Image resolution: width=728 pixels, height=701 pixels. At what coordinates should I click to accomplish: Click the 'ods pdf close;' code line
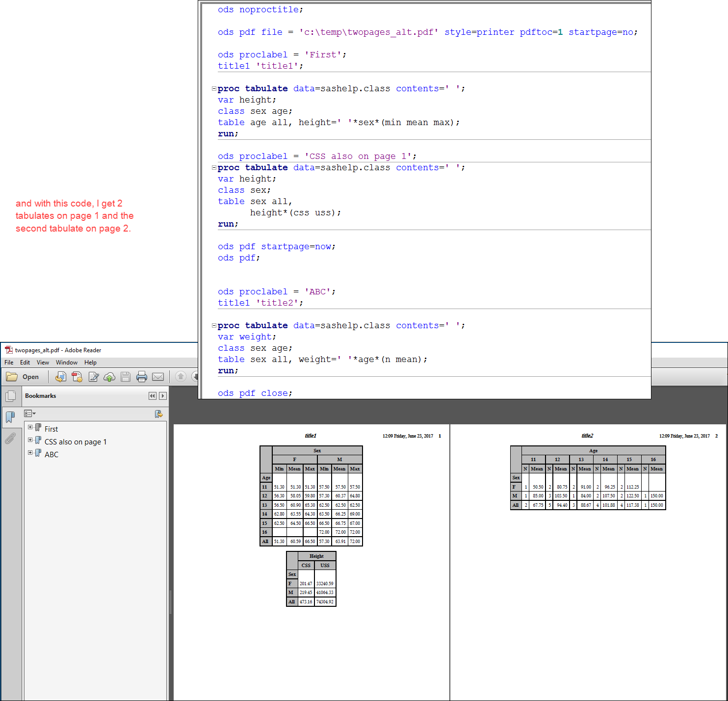255,393
